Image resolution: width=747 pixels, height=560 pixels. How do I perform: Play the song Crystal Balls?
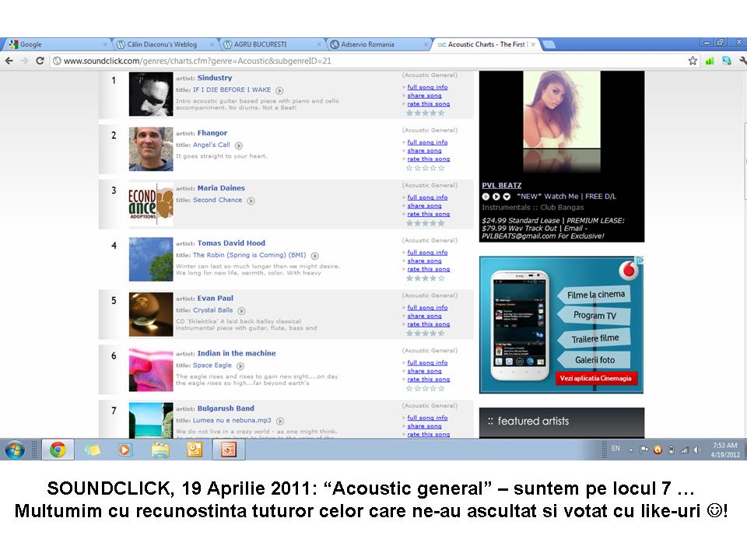point(241,311)
